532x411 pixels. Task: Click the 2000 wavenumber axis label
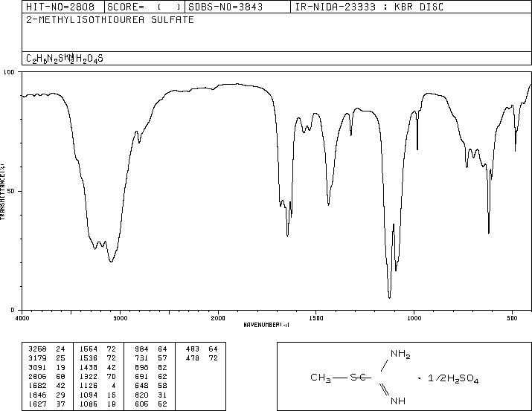[x=218, y=318]
